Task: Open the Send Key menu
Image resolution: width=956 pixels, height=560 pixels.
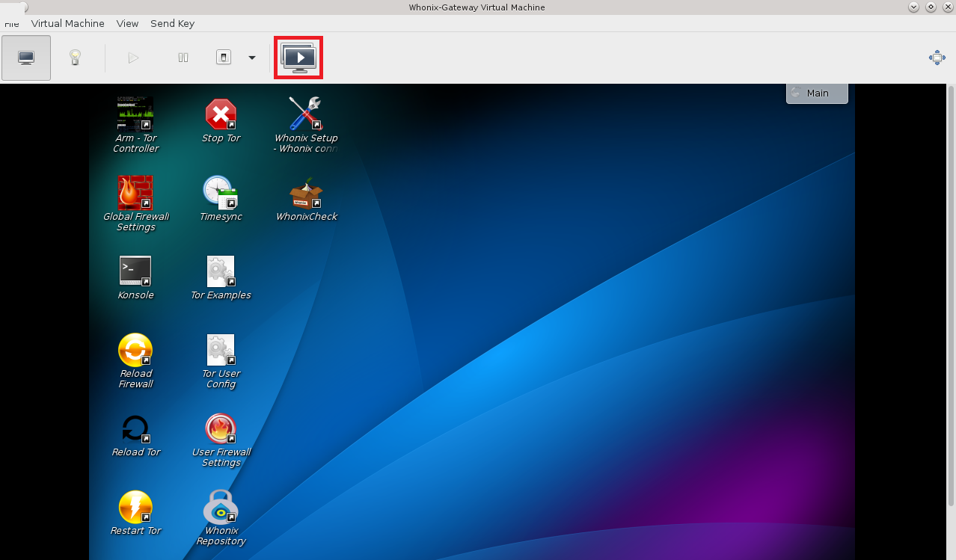Action: [x=172, y=23]
